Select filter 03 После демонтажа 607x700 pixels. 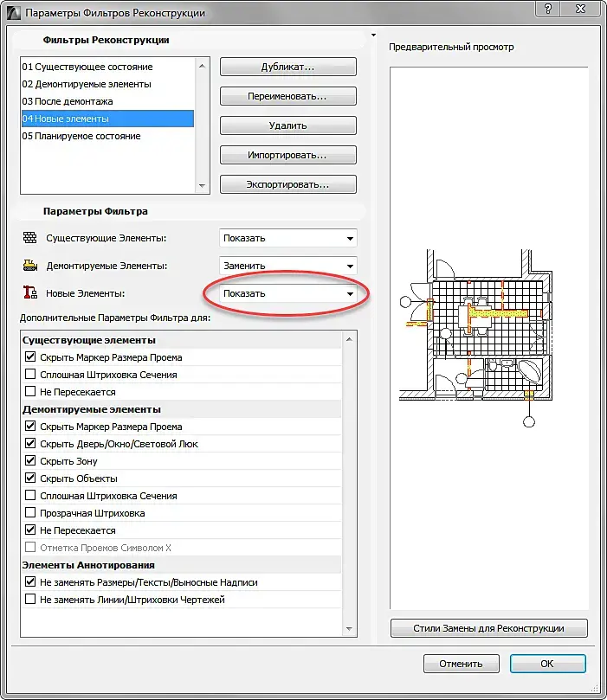(x=107, y=101)
